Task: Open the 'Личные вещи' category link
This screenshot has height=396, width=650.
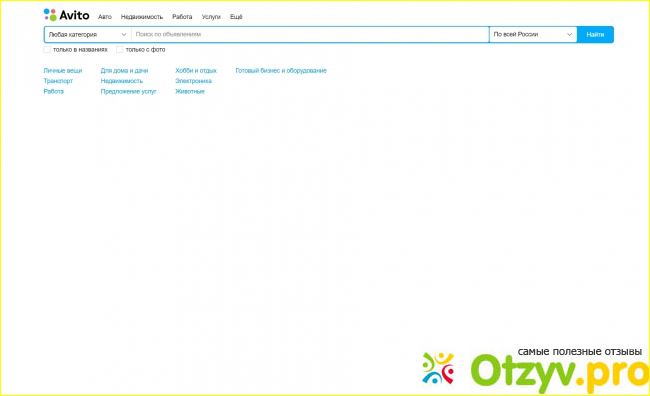Action: coord(63,70)
